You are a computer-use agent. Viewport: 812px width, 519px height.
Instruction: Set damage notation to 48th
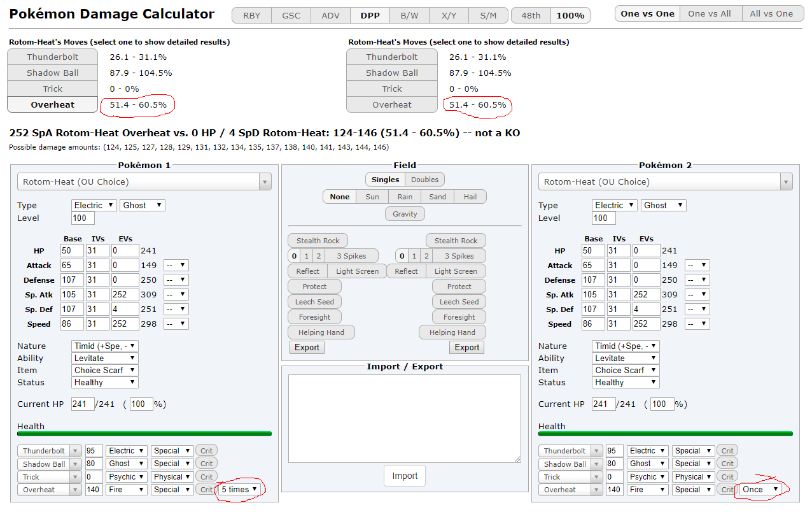531,15
